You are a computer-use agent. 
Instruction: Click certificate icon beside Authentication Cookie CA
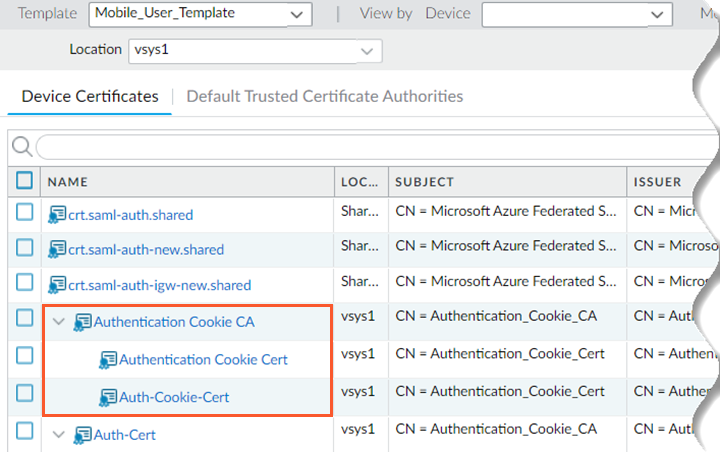83,322
